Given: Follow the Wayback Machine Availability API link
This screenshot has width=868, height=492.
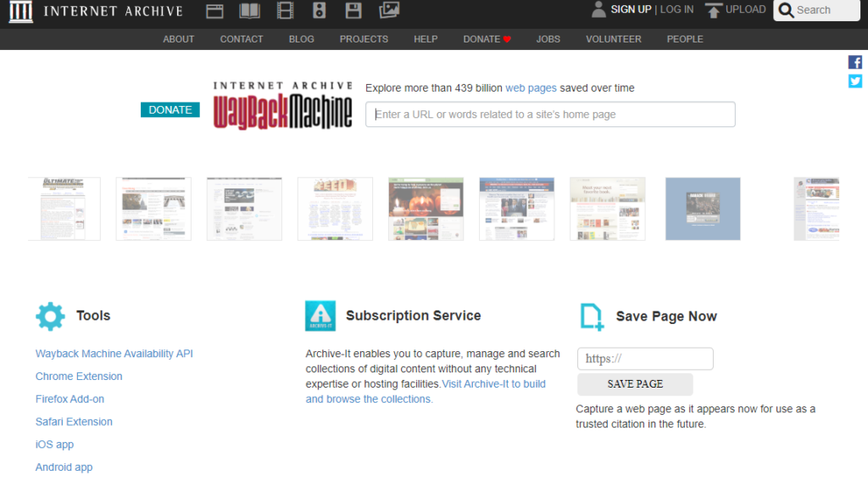Looking at the screenshot, I should [114, 354].
